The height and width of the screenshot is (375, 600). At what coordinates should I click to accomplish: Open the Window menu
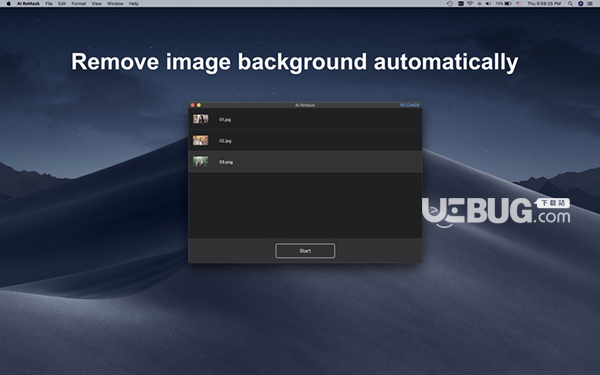click(x=115, y=3)
